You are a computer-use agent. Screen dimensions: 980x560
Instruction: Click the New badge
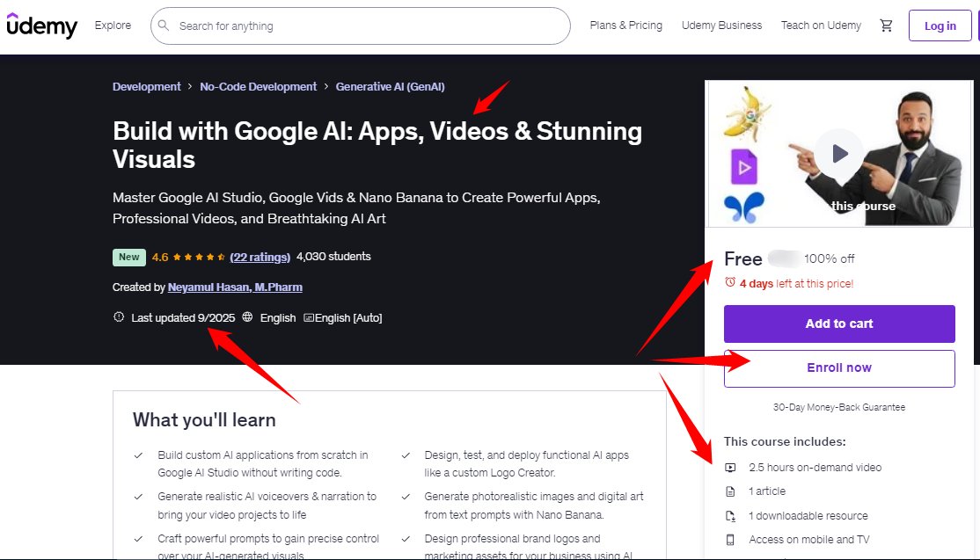tap(128, 258)
